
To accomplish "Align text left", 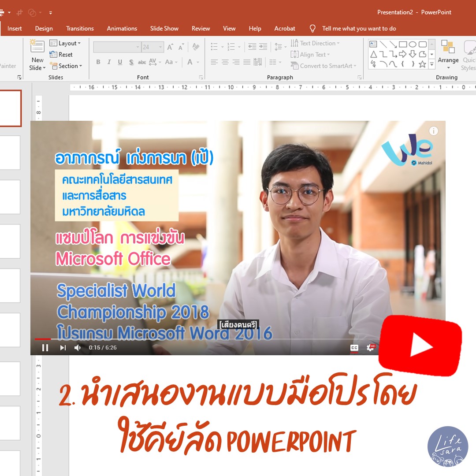I will [x=214, y=62].
